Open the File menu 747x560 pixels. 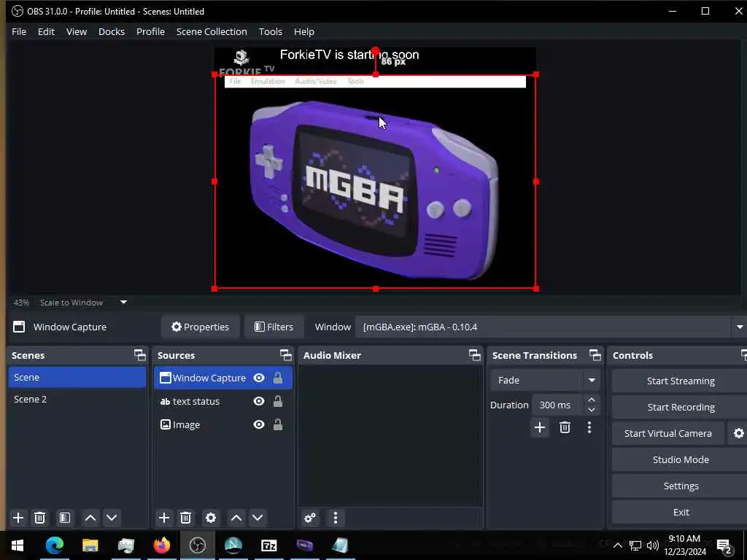pyautogui.click(x=19, y=31)
